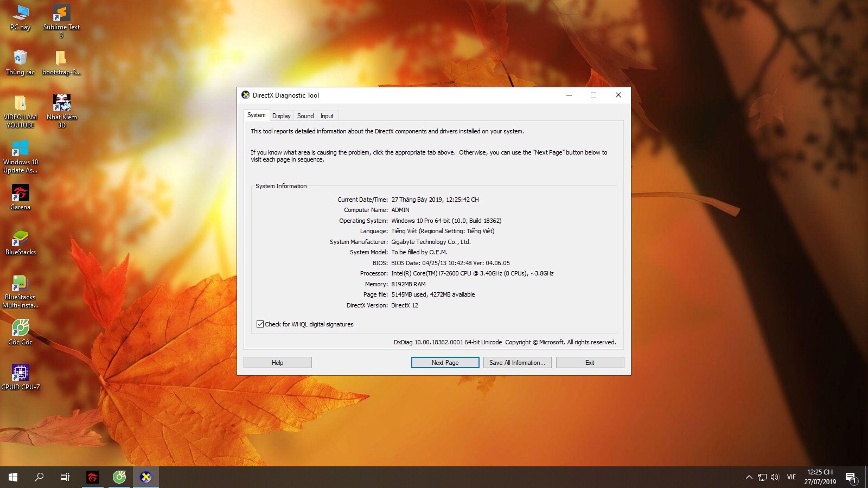The width and height of the screenshot is (868, 488).
Task: Switch to the Display tab
Action: [x=281, y=116]
